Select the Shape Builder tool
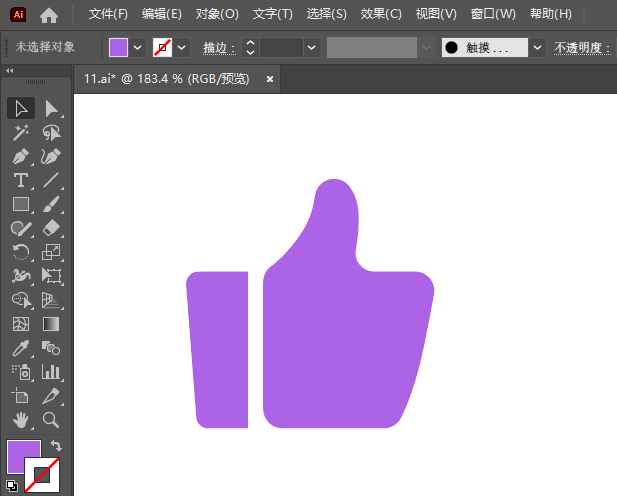The width and height of the screenshot is (617, 496). (x=21, y=300)
